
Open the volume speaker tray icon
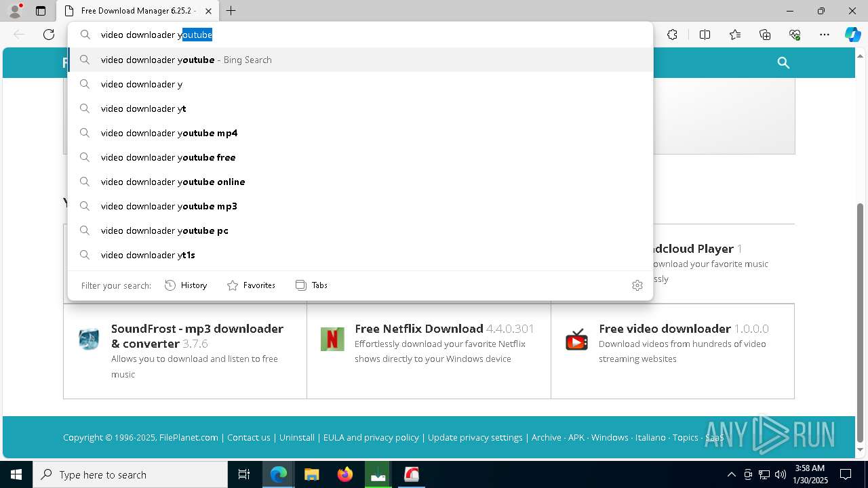coord(780,474)
